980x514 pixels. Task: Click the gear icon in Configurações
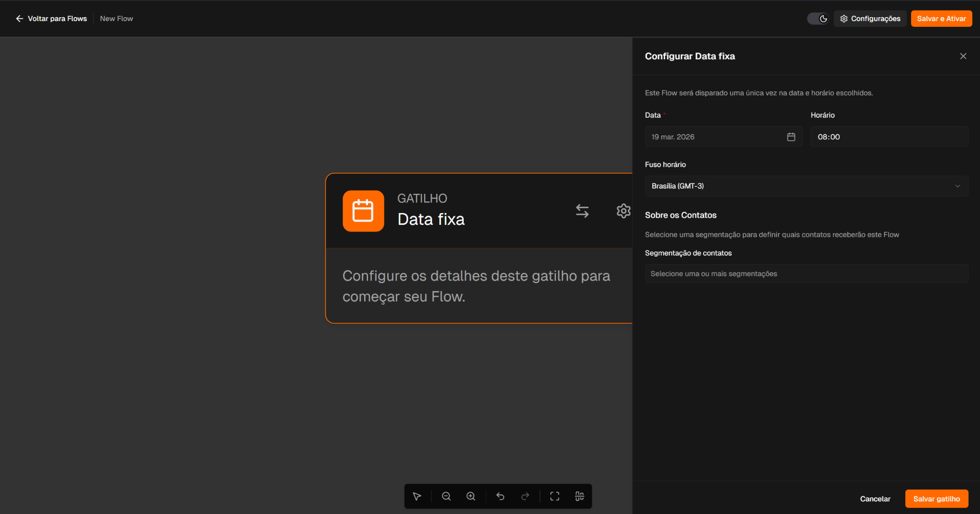pyautogui.click(x=844, y=19)
